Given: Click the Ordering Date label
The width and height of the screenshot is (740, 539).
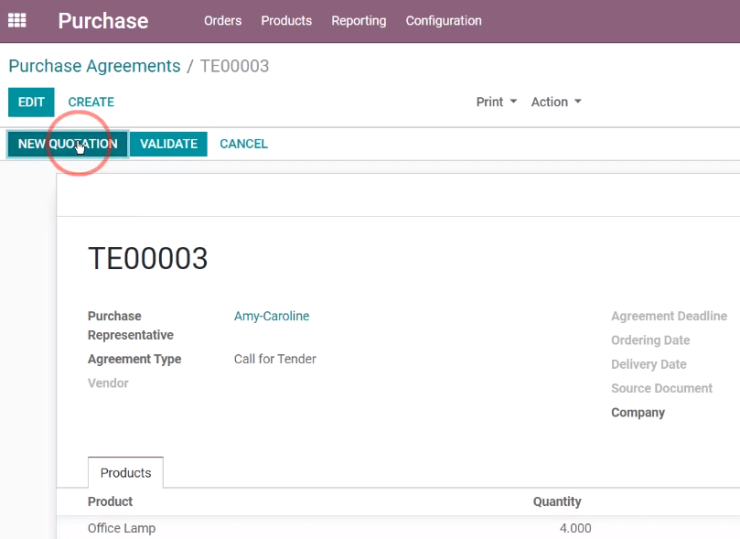Looking at the screenshot, I should (x=650, y=340).
